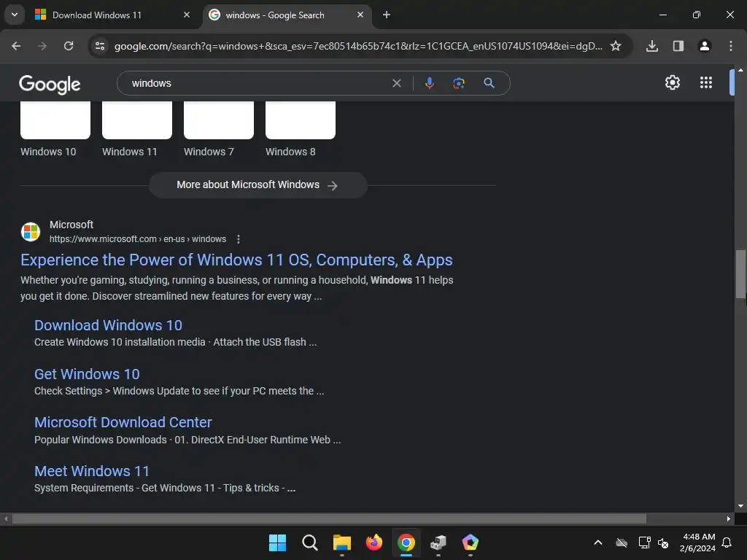747x560 pixels.
Task: Toggle Chrome side panel icon
Action: [678, 46]
